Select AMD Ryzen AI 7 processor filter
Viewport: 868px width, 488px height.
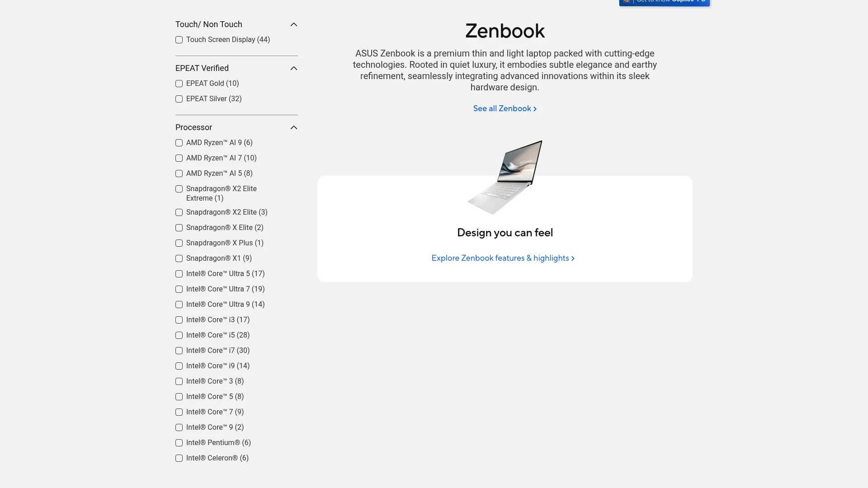tap(179, 158)
